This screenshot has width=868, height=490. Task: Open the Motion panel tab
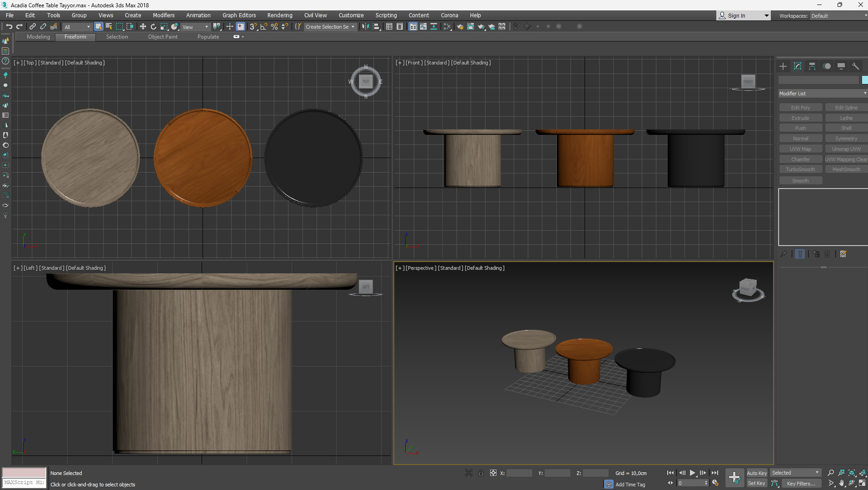[827, 66]
